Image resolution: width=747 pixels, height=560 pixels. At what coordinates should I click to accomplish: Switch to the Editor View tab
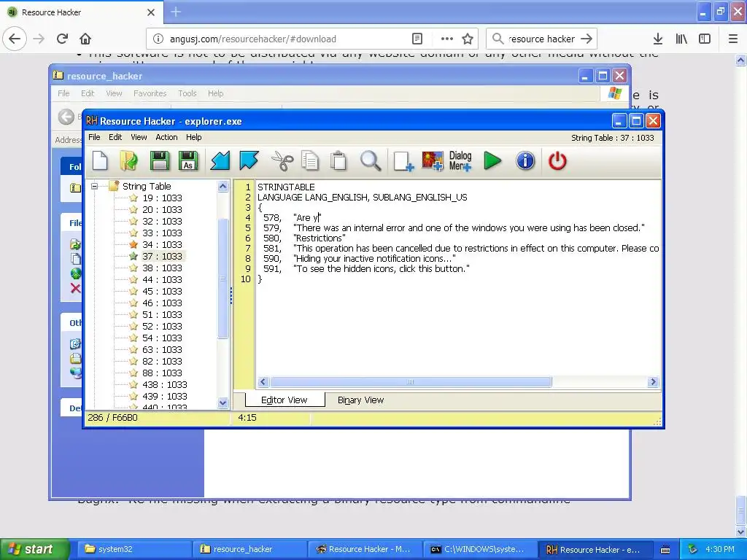(285, 400)
